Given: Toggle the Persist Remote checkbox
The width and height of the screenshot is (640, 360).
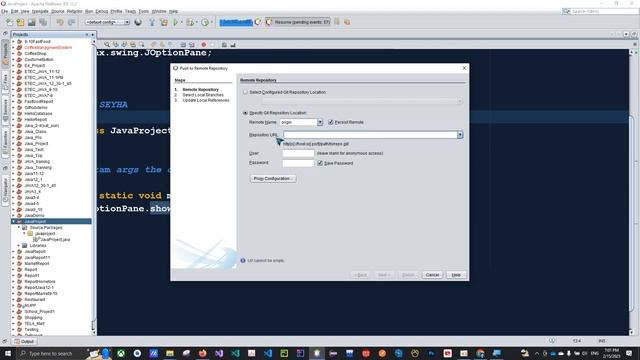Looking at the screenshot, I should coord(331,122).
